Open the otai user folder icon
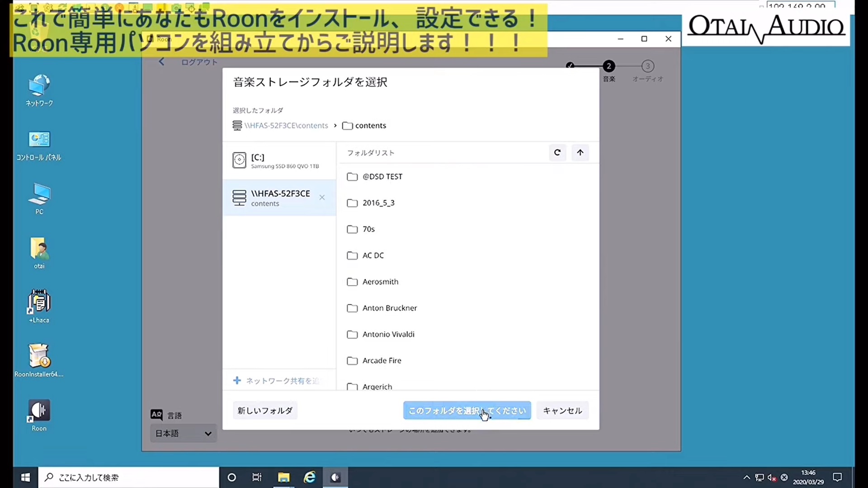 (x=39, y=253)
